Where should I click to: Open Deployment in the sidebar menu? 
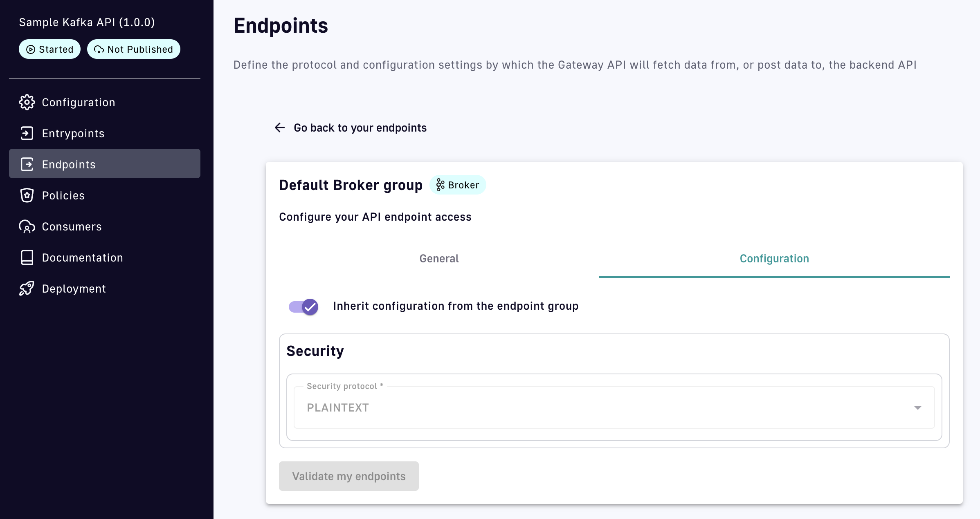point(74,289)
